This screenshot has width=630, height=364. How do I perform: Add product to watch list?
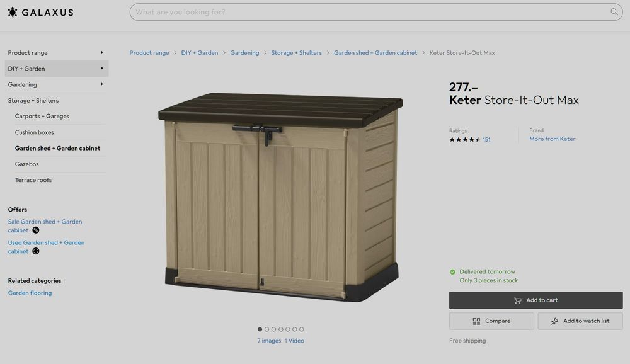point(580,321)
